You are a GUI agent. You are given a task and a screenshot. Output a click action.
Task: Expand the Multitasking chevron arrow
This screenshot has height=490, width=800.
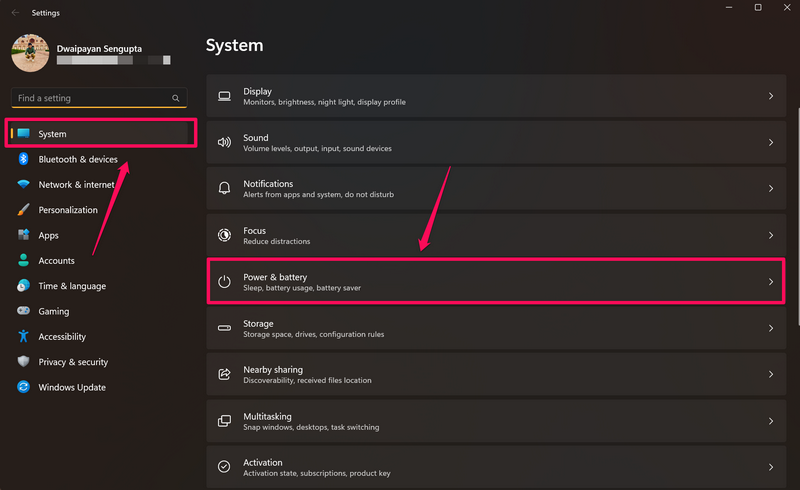pos(770,421)
